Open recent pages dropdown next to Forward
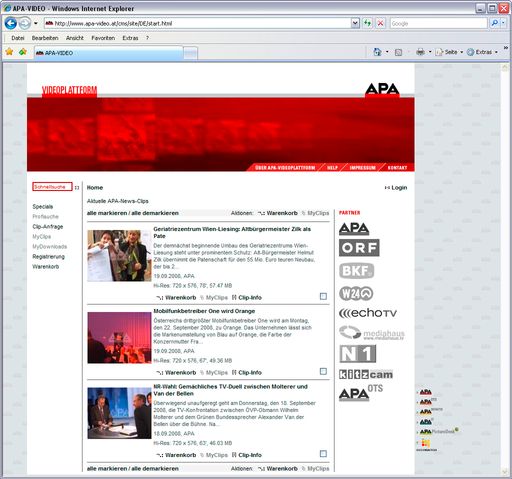 [x=36, y=23]
